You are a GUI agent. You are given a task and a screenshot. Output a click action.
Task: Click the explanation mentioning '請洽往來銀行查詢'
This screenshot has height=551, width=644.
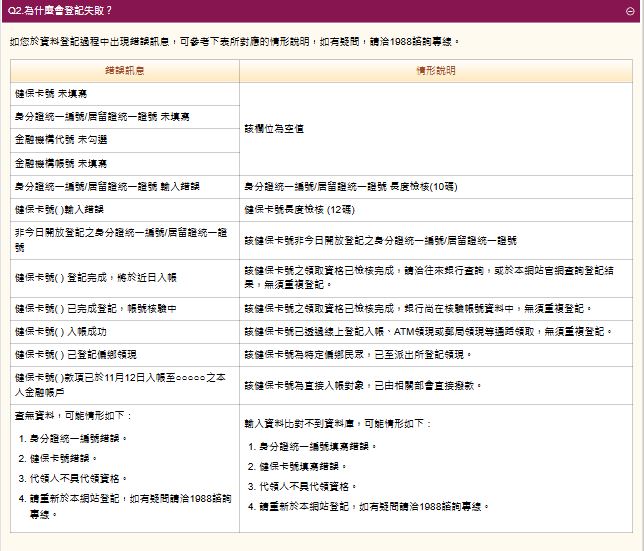coord(436,278)
